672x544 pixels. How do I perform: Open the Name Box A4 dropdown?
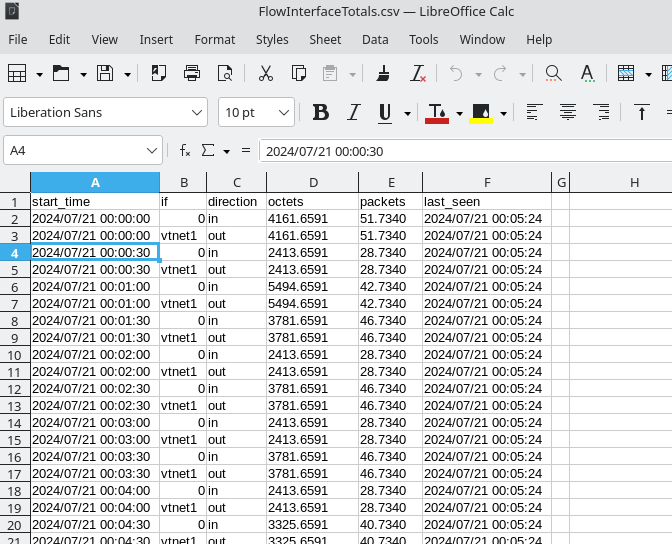[x=151, y=150]
